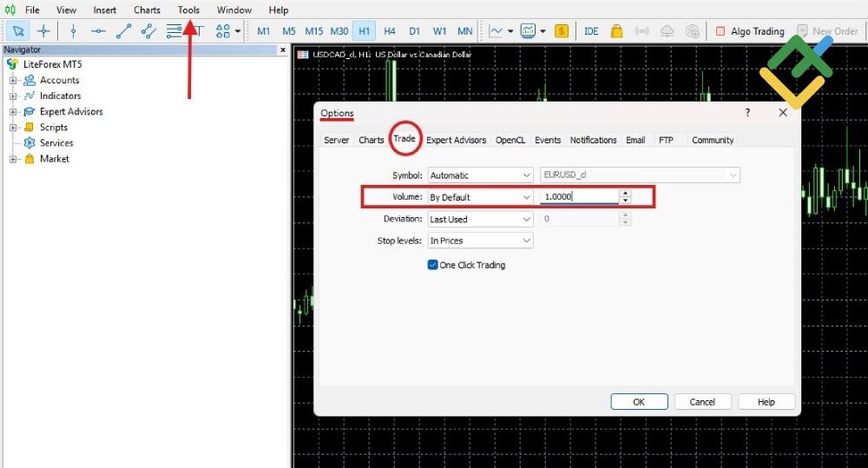This screenshot has height=468, width=868.
Task: Pick the vertical line drawing tool
Action: coord(73,31)
